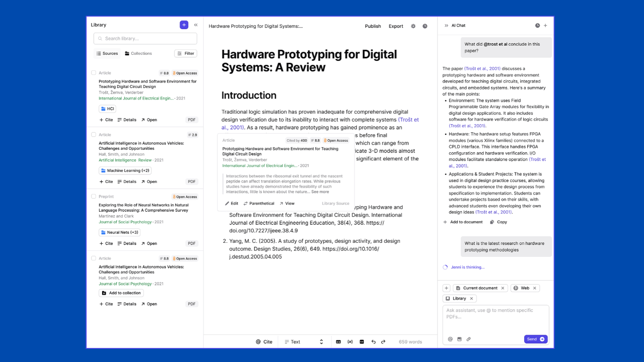Open document history clock icon
Screen dimensions: 644x362
coord(425,26)
